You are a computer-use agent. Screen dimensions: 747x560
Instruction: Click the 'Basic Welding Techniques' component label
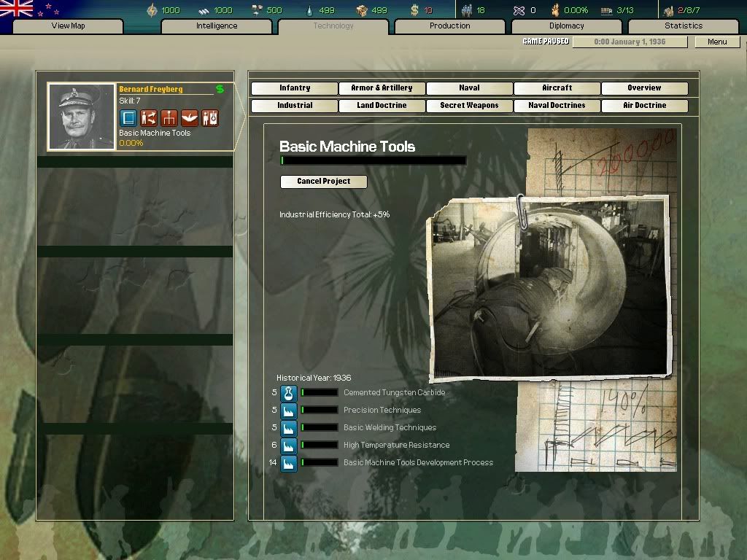390,427
